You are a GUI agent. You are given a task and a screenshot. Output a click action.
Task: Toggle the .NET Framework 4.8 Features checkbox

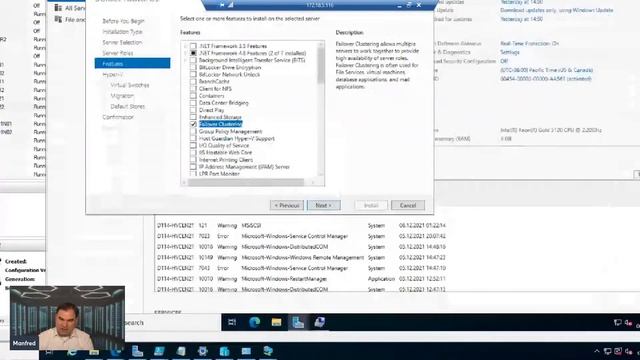point(193,53)
